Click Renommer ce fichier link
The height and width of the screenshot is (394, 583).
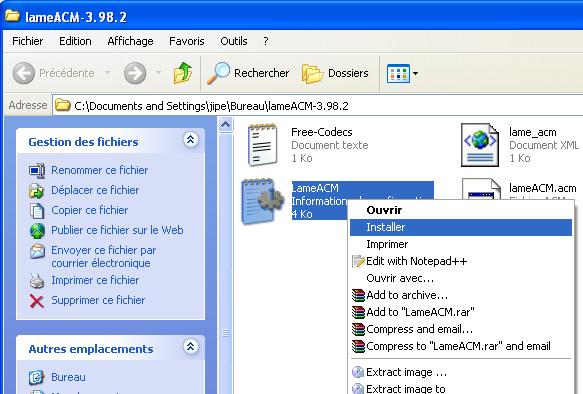pyautogui.click(x=99, y=170)
